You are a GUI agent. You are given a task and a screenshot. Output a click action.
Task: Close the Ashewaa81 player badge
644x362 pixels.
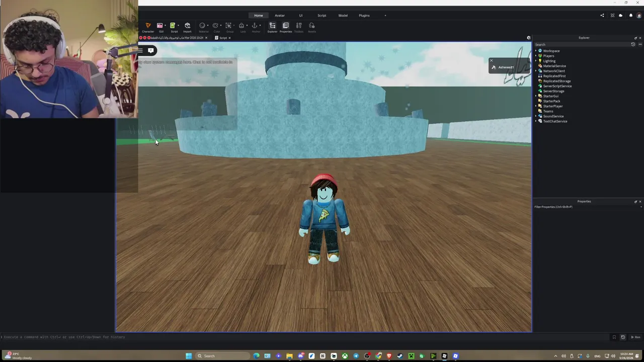pos(491,61)
